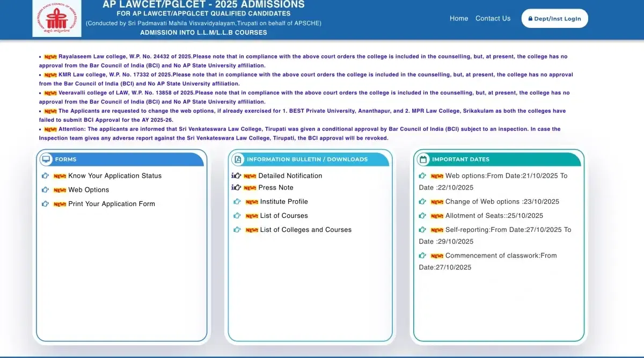Click the hand icon beside Allotment of Seats
This screenshot has width=644, height=358.
point(423,216)
